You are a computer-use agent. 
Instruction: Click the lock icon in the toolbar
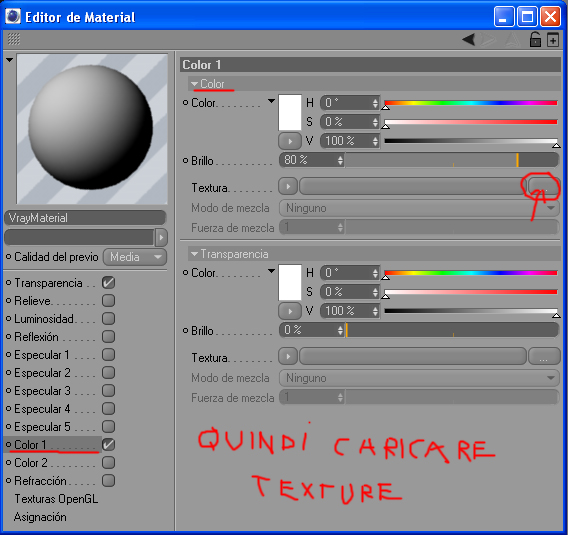coord(535,39)
